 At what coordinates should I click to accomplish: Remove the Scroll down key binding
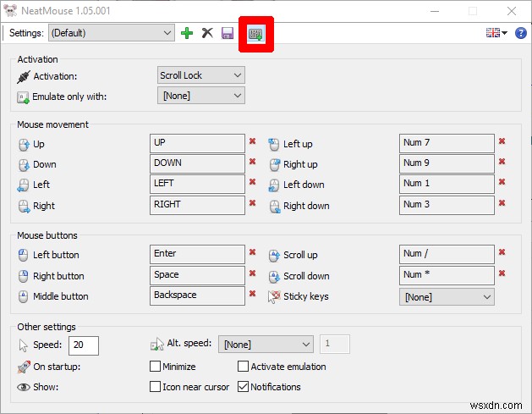pyautogui.click(x=502, y=273)
